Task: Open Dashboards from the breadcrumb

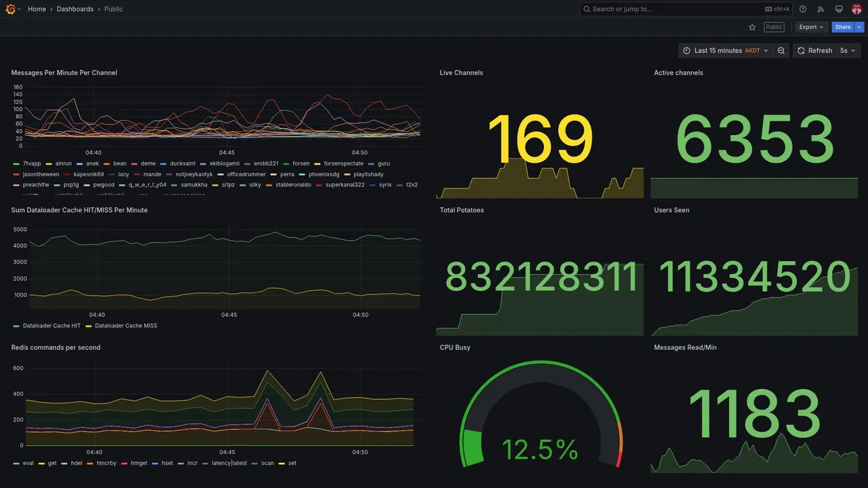Action: [75, 9]
